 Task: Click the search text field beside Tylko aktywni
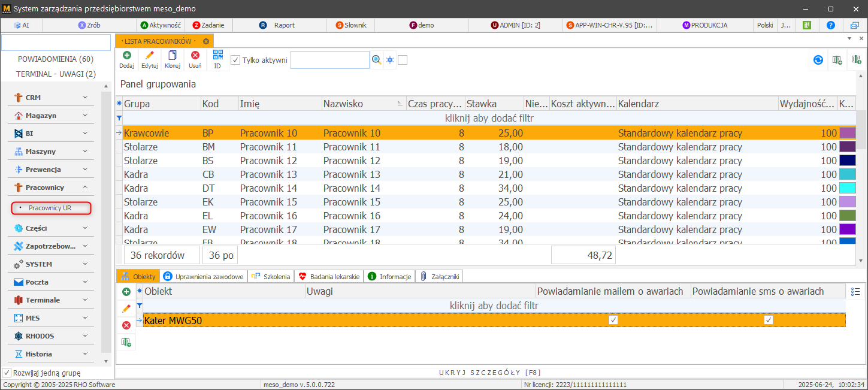pos(329,60)
